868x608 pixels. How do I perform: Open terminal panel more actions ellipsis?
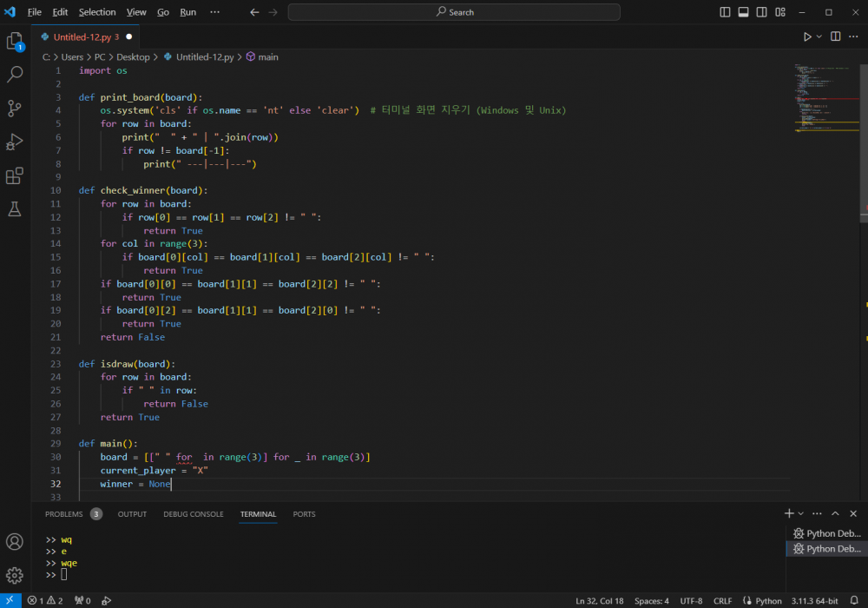pyautogui.click(x=817, y=513)
